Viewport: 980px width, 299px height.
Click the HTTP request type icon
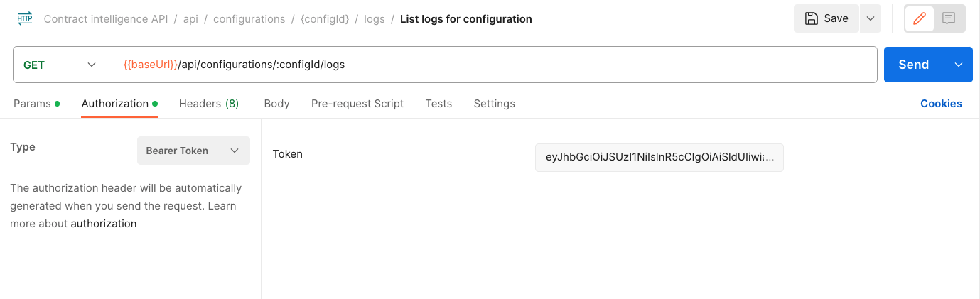(25, 19)
